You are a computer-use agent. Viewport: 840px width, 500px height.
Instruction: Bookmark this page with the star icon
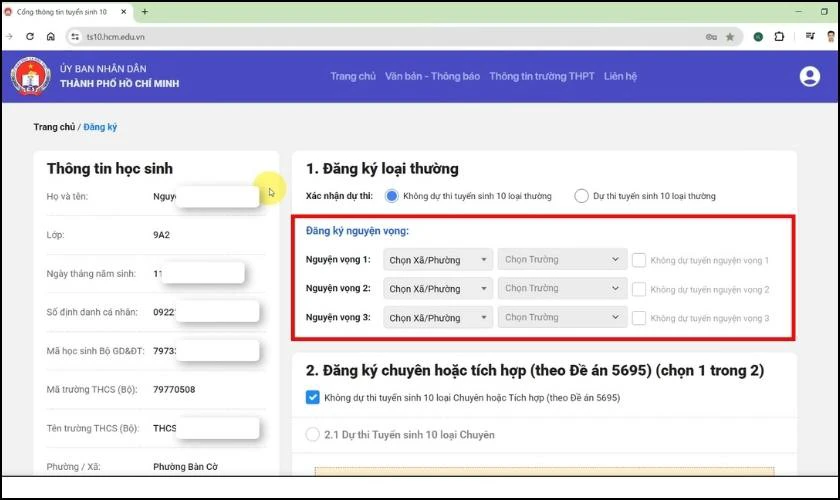point(730,37)
